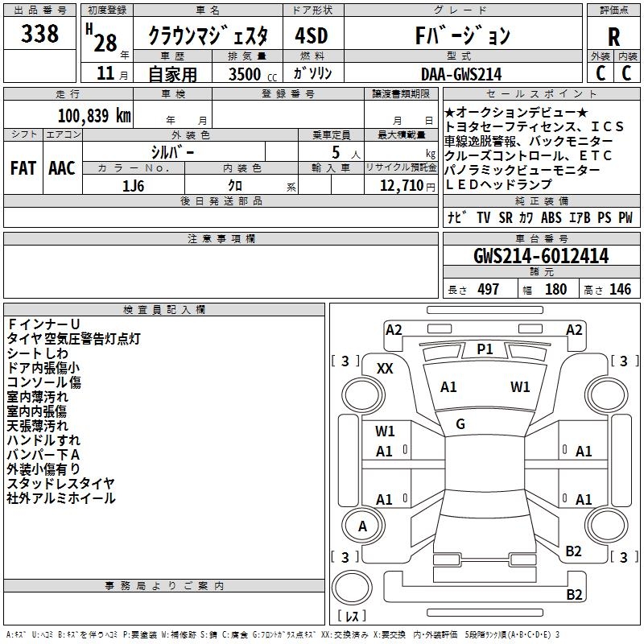Click the bottom-most B2 mark on diagram
644x644 pixels.
click(574, 595)
